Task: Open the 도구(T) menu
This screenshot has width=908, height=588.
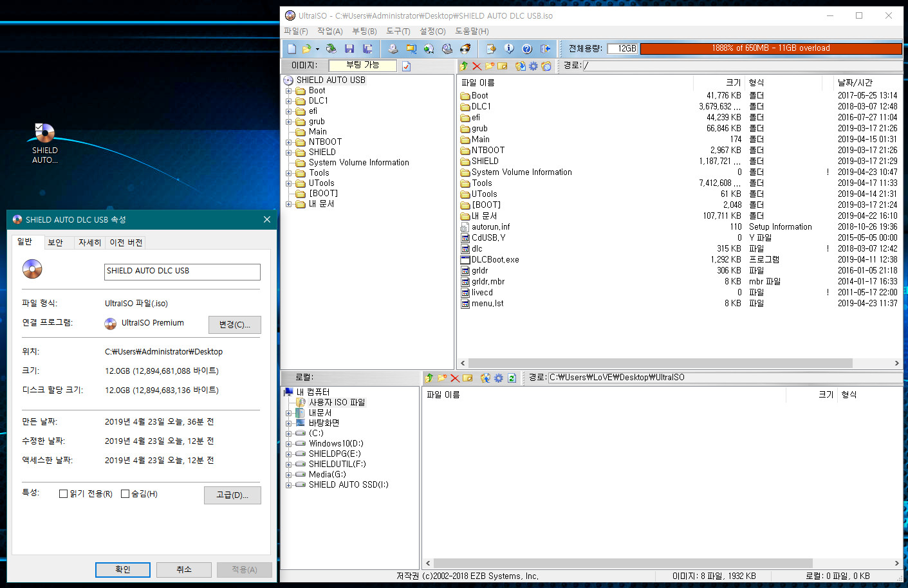Action: point(398,31)
